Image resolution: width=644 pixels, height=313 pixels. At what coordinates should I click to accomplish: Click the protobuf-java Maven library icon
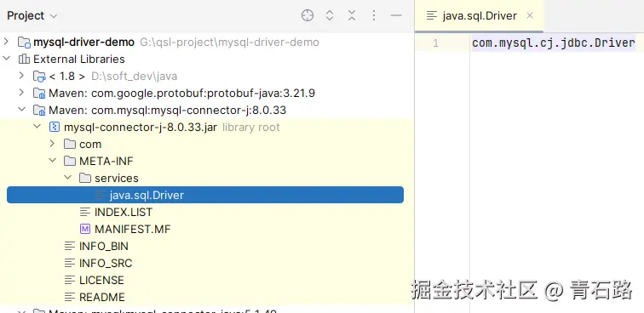[x=39, y=93]
